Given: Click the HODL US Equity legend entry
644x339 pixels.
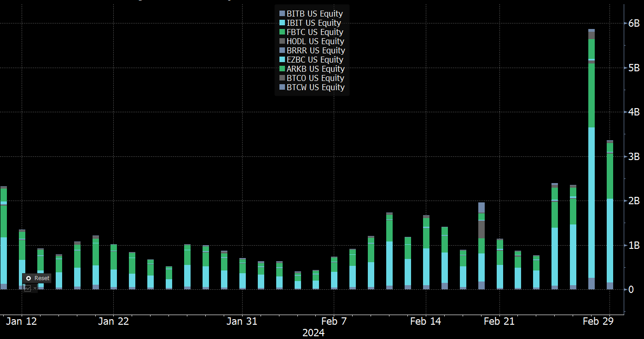Looking at the screenshot, I should click(315, 41).
